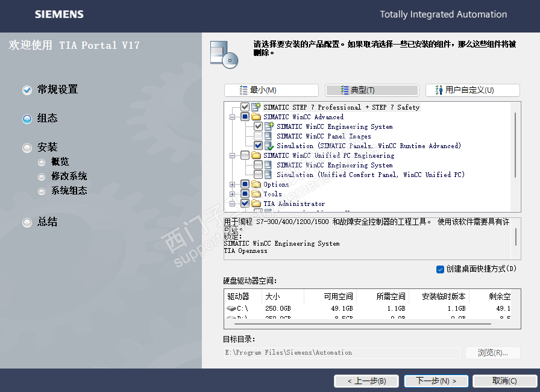Toggle the Options group checkbox

coord(245,184)
